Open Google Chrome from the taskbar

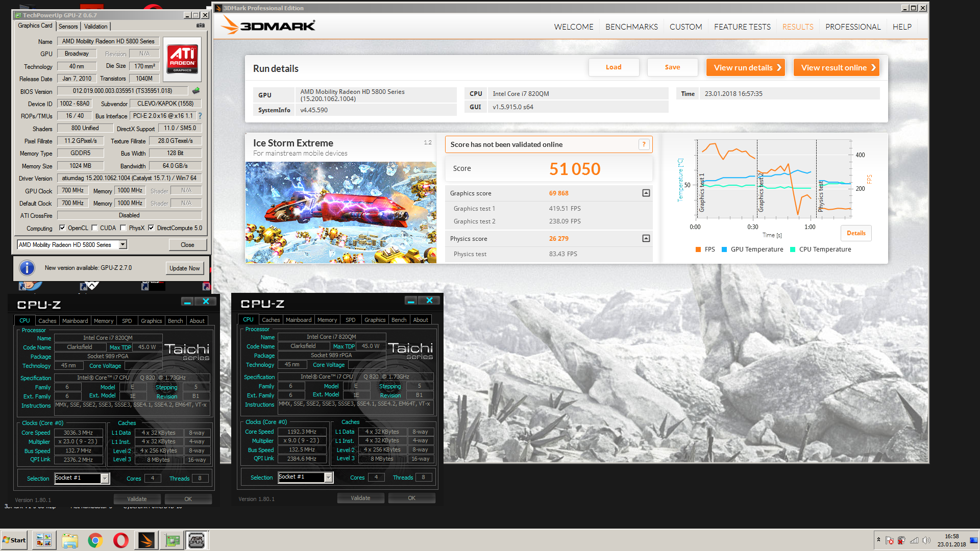(x=95, y=540)
